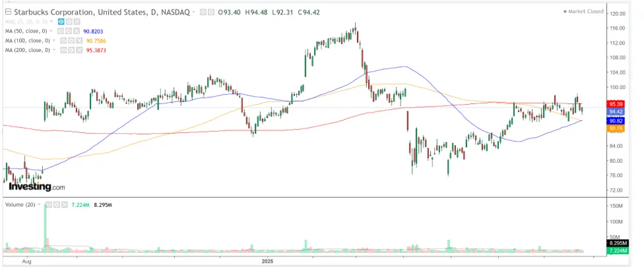The height and width of the screenshot is (274, 644).
Task: Expand Volume (20) indicator dropdown arrow
Action: click(x=39, y=205)
